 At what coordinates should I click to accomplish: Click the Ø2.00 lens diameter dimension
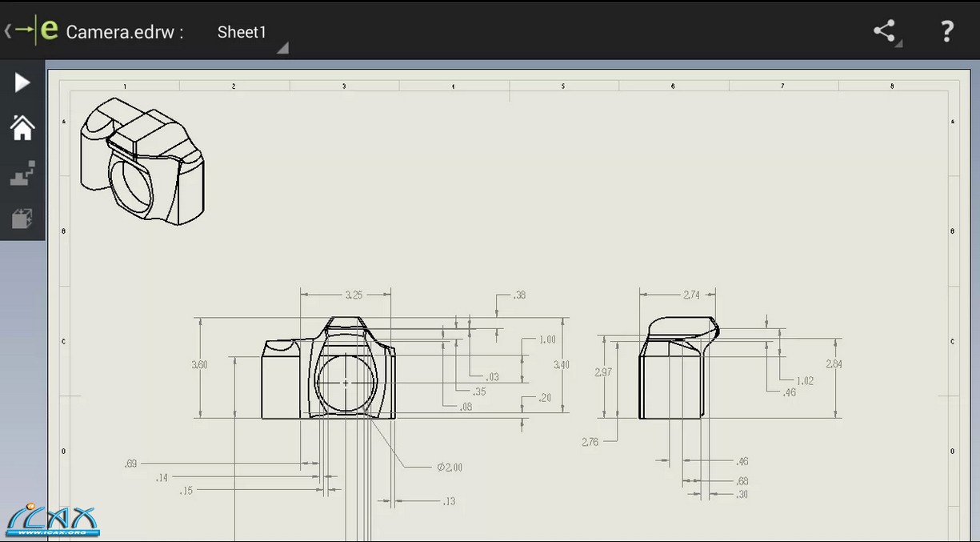[x=449, y=467]
